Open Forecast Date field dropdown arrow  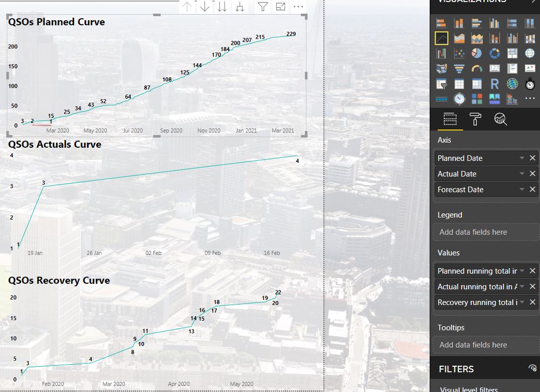(522, 189)
